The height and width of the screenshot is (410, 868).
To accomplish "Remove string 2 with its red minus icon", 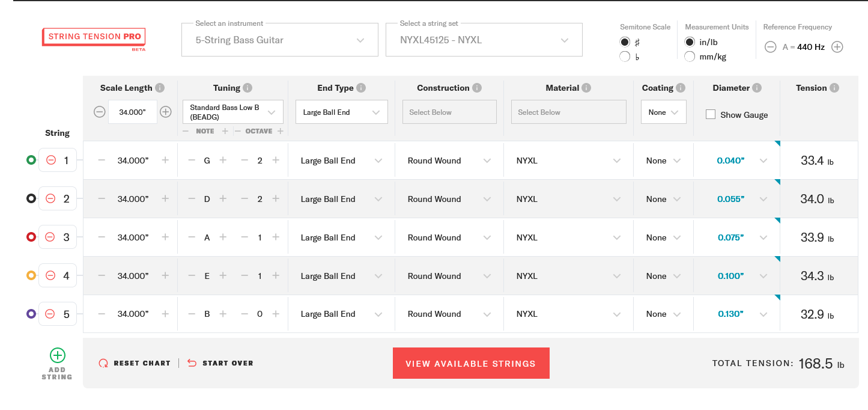I will (x=51, y=199).
